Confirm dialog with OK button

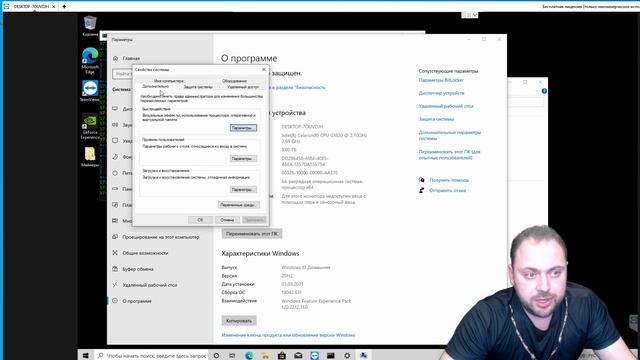(x=200, y=220)
